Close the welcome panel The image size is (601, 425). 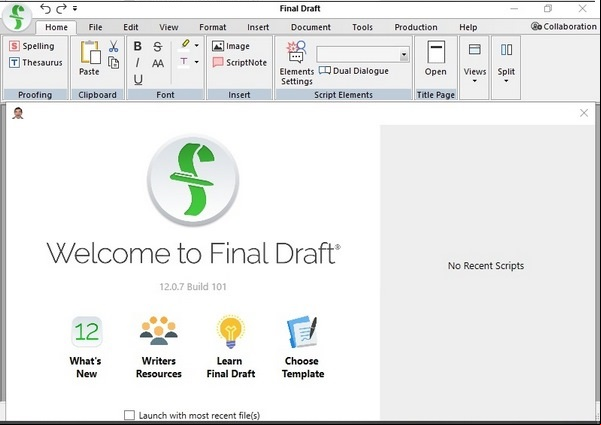coord(584,113)
